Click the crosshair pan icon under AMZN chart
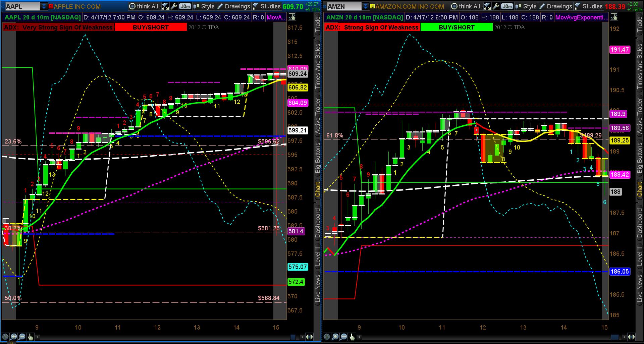Screen dimensions: 644x344 click(327, 337)
